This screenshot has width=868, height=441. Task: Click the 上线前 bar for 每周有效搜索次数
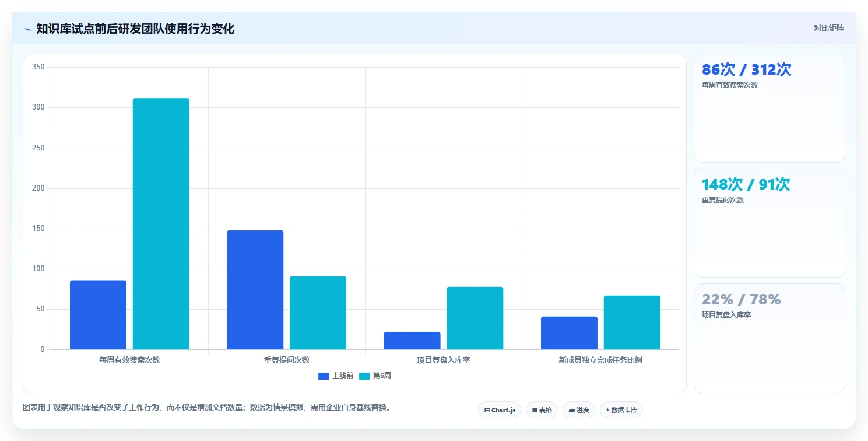[x=98, y=315]
